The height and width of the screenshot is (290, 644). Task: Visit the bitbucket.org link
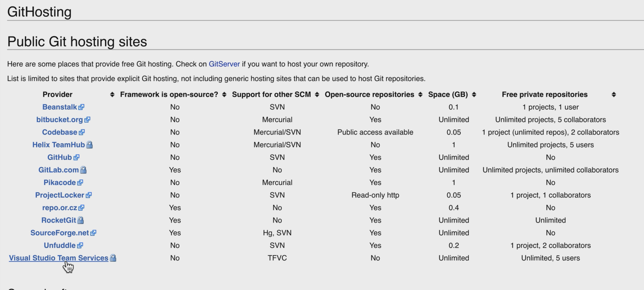pyautogui.click(x=60, y=120)
